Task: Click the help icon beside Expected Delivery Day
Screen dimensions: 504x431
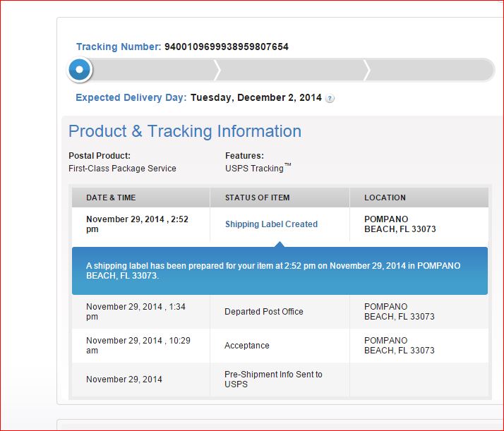Action: [x=330, y=99]
